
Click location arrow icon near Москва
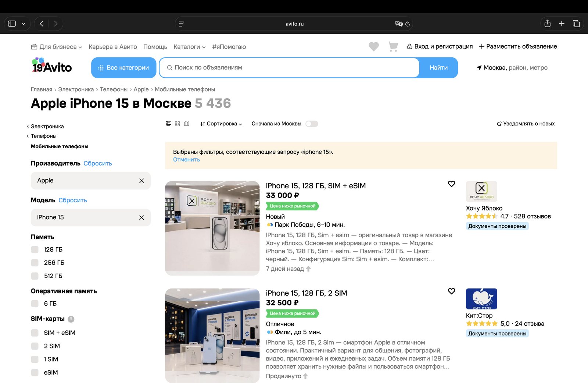click(x=479, y=68)
